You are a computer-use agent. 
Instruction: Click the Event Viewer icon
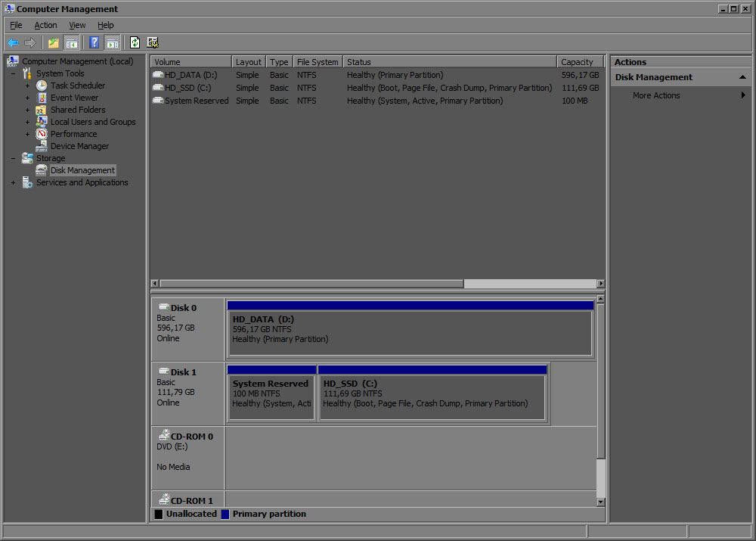click(42, 98)
